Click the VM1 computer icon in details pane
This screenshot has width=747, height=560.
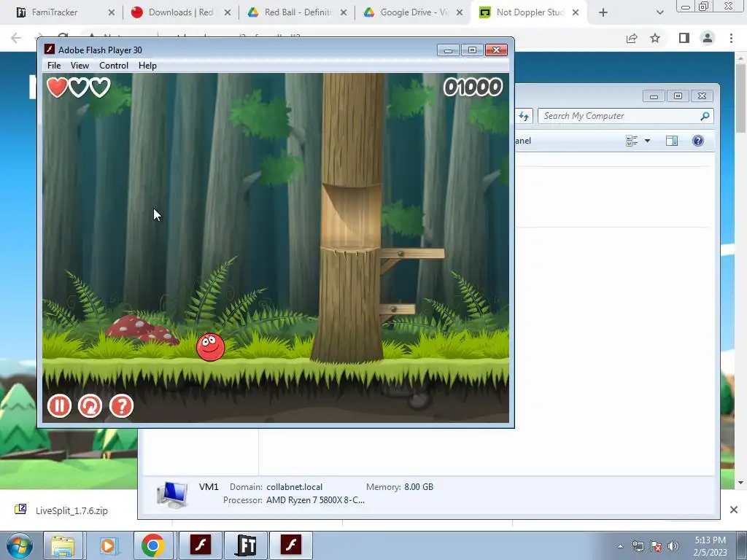tap(172, 494)
